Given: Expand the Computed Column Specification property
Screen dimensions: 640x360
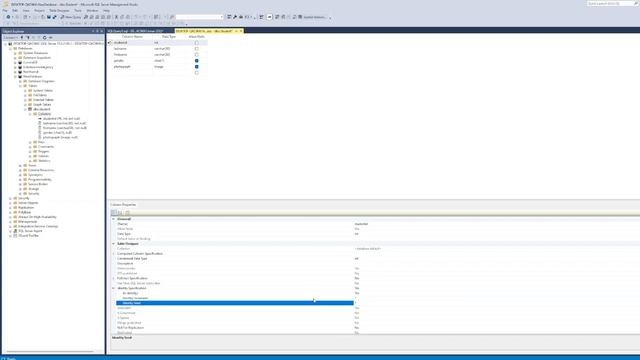Looking at the screenshot, I should click(113, 253).
